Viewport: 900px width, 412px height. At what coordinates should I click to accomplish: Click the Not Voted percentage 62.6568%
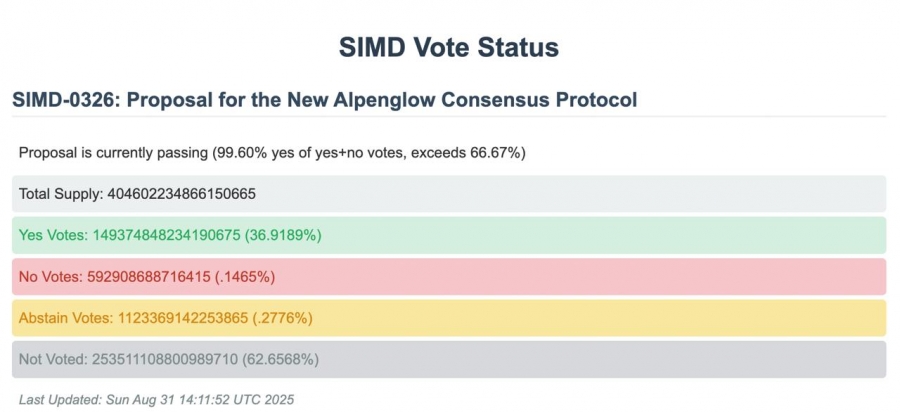[280, 360]
